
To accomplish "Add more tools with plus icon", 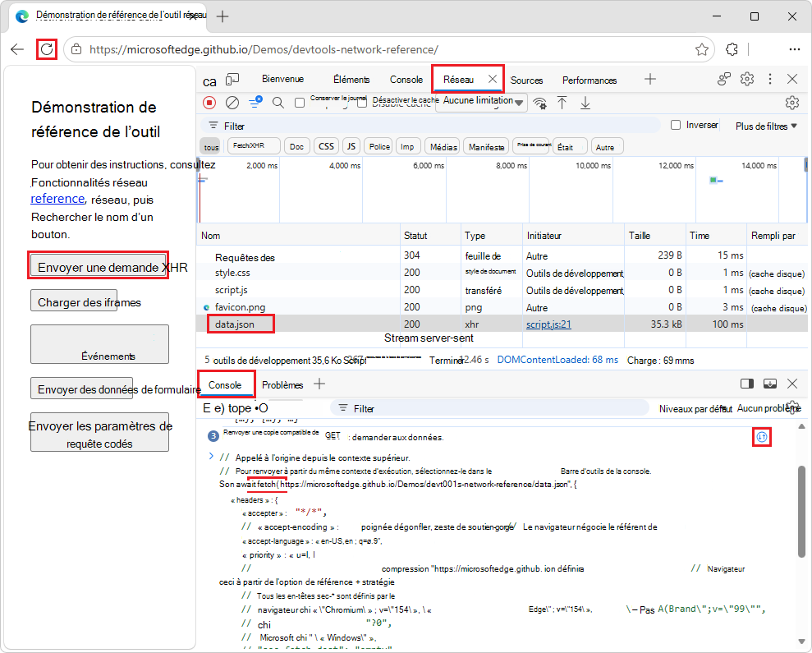I will tap(650, 79).
